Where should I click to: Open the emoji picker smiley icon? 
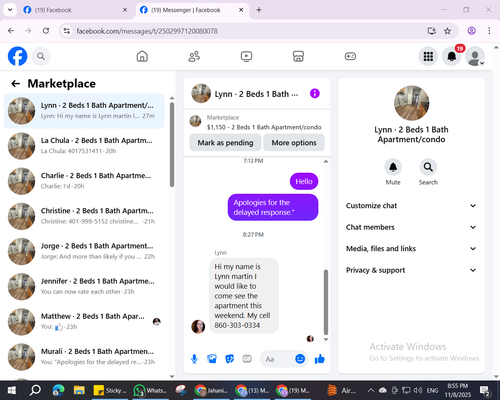[x=300, y=359]
